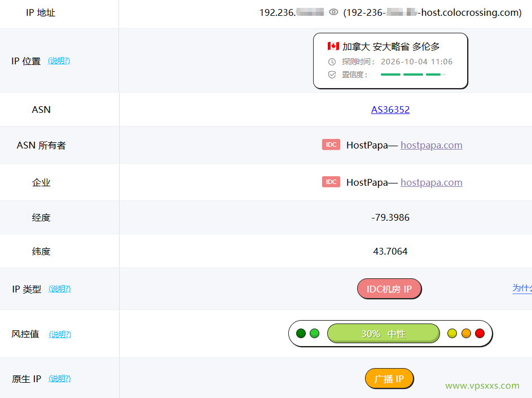The height and width of the screenshot is (398, 532).
Task: Click the latitude value 43.7064
Action: click(x=390, y=251)
